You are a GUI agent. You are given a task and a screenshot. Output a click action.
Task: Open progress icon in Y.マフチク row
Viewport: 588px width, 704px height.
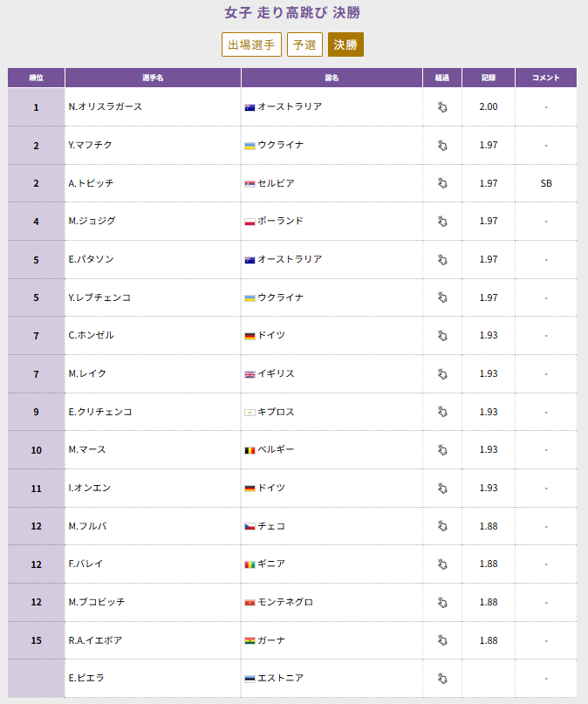coord(442,146)
